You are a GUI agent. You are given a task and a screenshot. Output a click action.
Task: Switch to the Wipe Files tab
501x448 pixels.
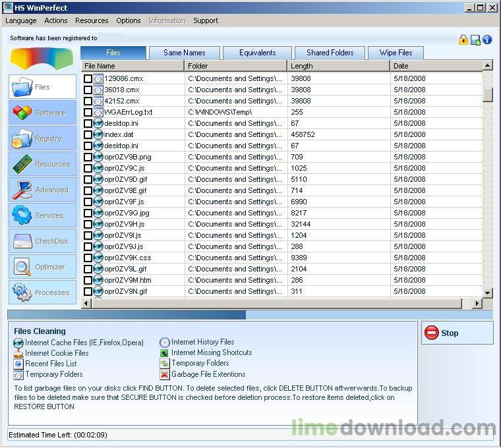(x=396, y=53)
